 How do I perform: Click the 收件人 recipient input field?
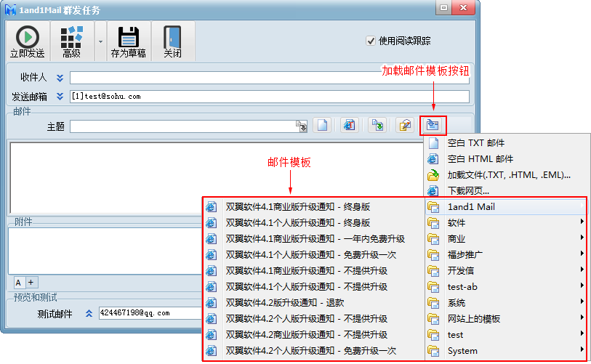[269, 78]
